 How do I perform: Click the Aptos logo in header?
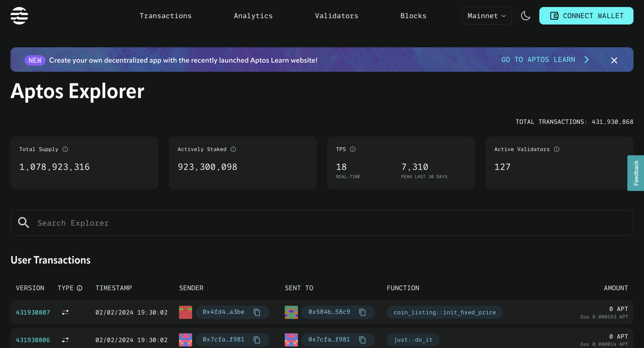[19, 16]
